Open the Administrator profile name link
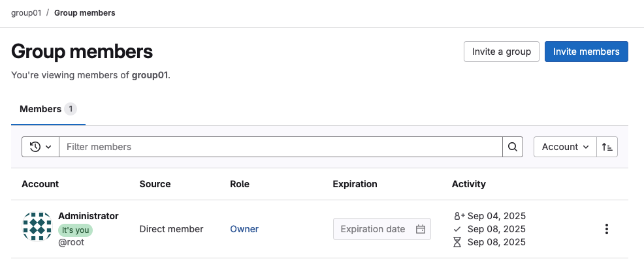 click(x=88, y=216)
